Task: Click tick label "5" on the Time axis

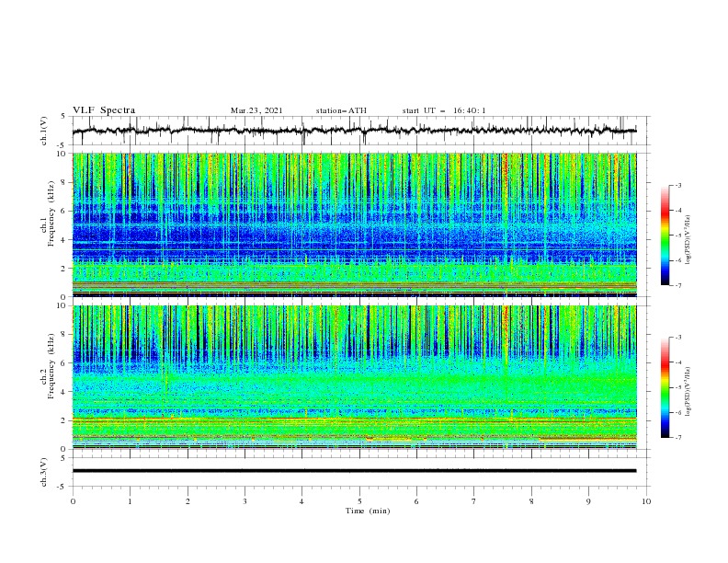Action: point(359,501)
